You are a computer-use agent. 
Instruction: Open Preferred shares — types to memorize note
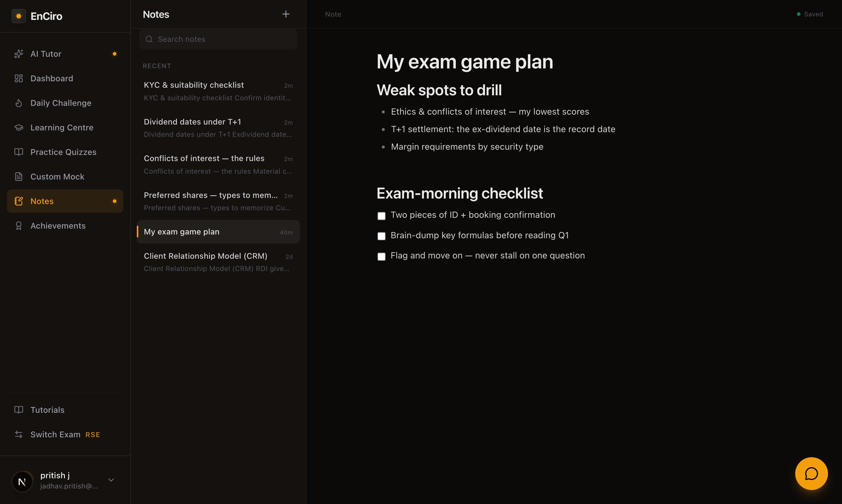click(x=218, y=201)
